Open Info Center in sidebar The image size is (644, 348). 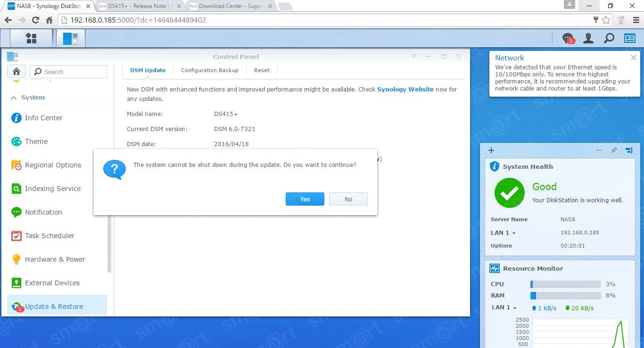tap(17, 118)
